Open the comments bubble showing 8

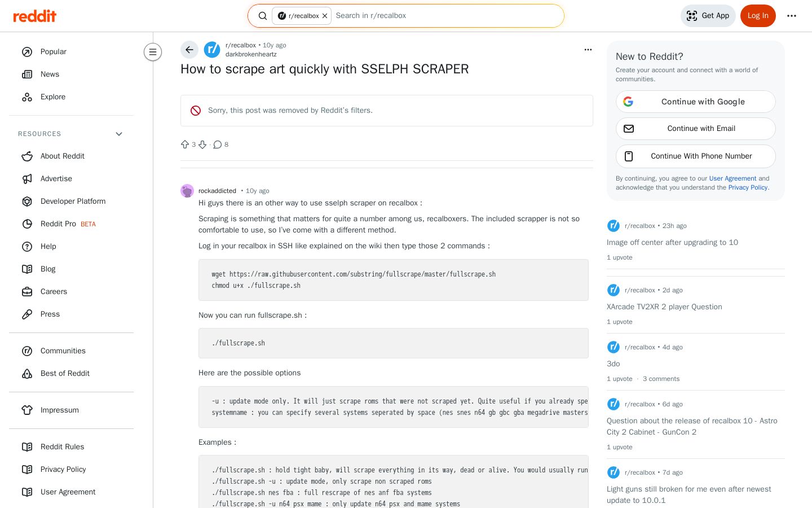(221, 144)
